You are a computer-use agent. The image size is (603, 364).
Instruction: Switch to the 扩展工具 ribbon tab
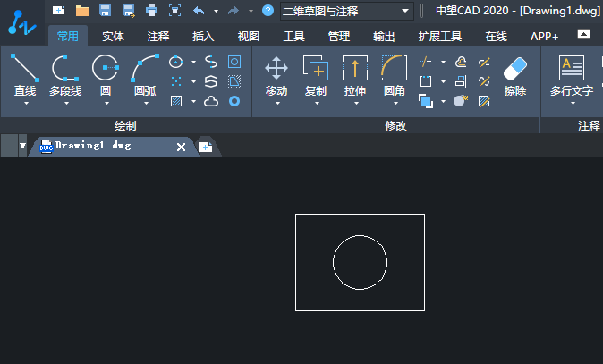440,37
